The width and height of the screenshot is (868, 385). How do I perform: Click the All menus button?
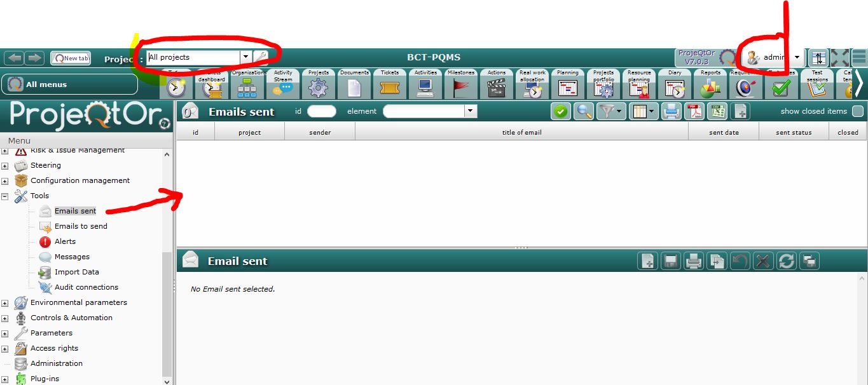(69, 84)
